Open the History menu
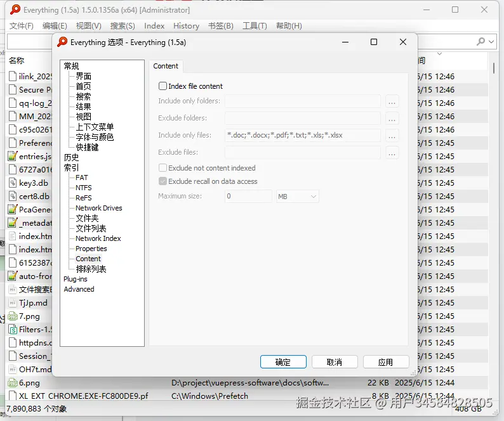 (187, 26)
